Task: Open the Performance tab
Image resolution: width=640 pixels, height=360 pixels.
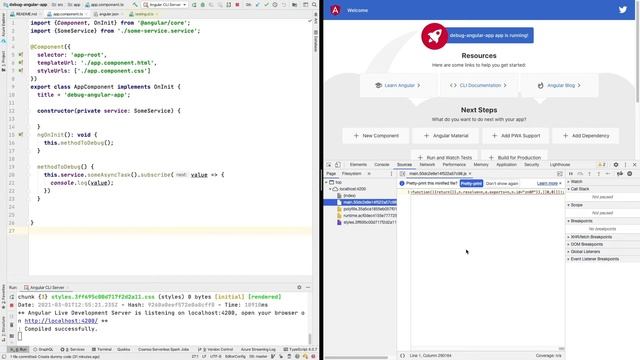Action: tap(454, 164)
